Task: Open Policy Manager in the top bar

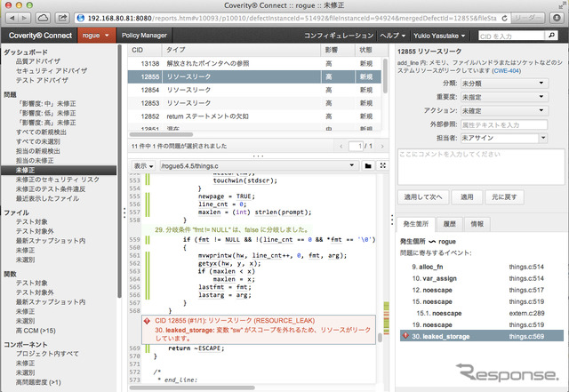Action: coord(144,36)
